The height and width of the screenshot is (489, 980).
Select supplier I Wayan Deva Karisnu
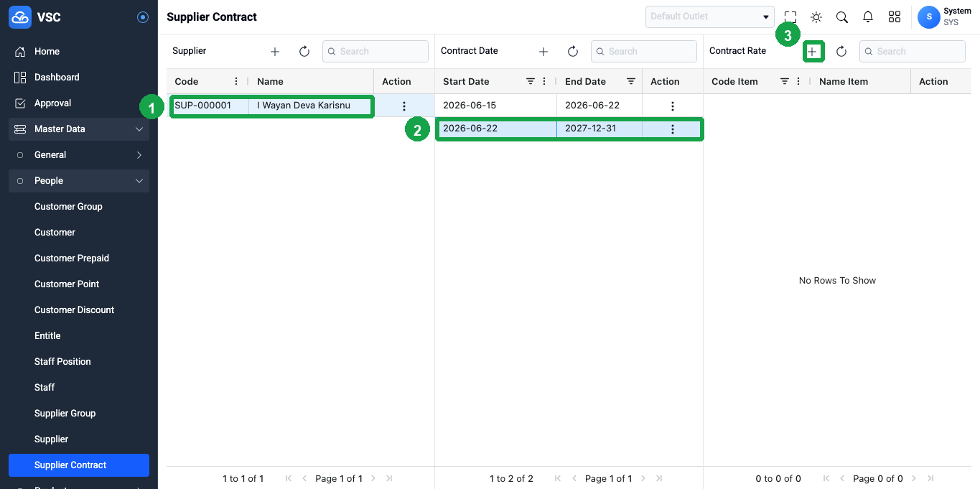(x=304, y=106)
